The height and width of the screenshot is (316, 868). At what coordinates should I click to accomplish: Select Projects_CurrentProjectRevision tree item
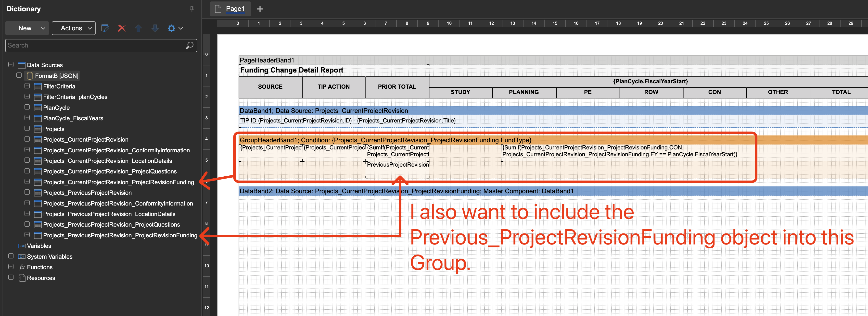click(x=86, y=140)
